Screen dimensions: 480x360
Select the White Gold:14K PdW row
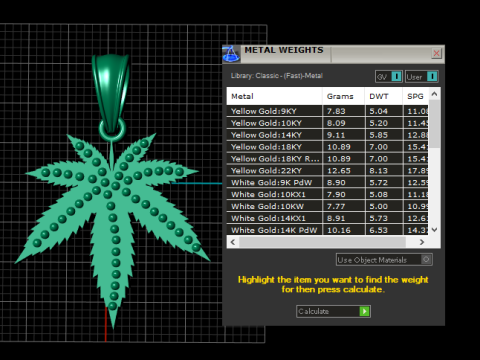[327, 230]
